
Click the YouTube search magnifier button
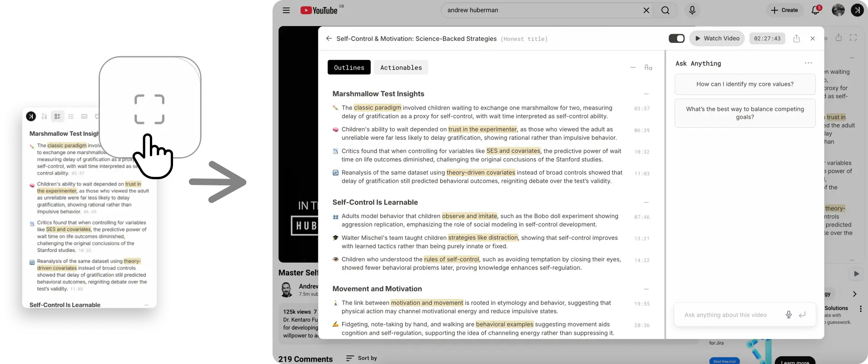[x=665, y=10]
